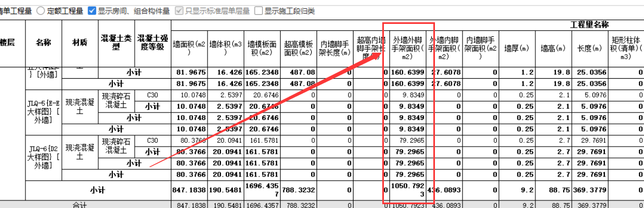
Task: Select the 超高模板面积(m2) column header
Action: pos(299,48)
